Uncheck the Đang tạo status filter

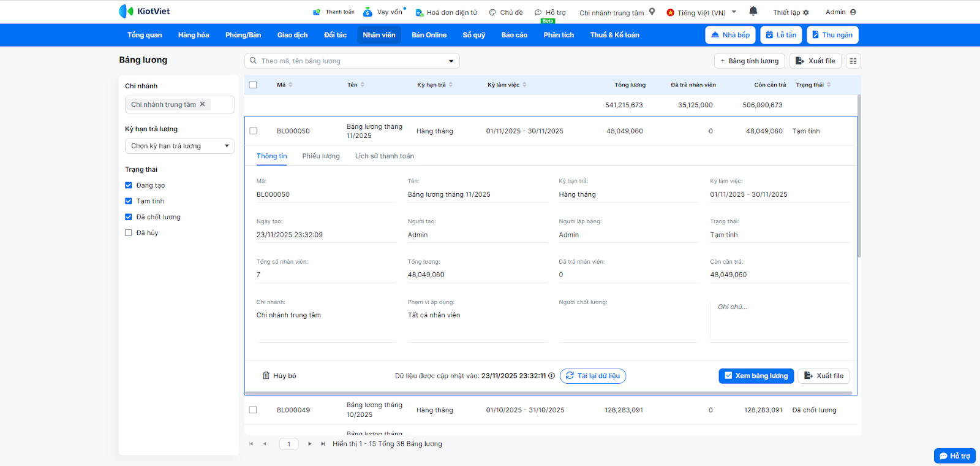point(129,185)
